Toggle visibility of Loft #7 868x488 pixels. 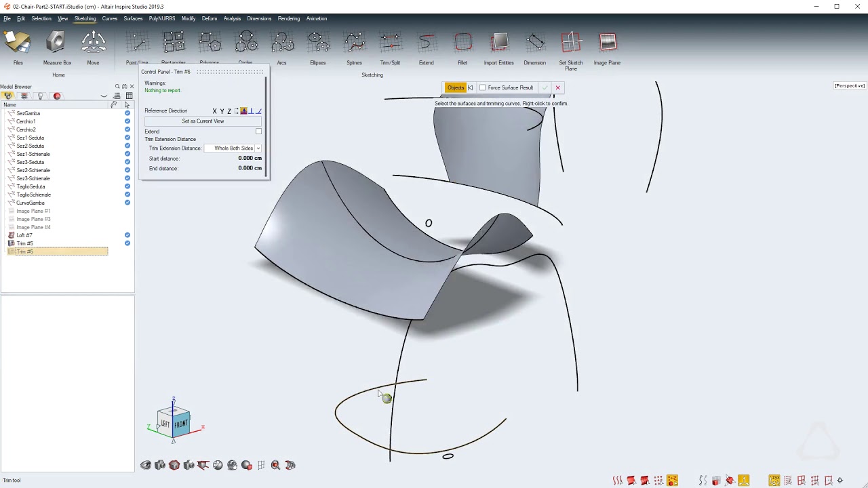(x=127, y=235)
